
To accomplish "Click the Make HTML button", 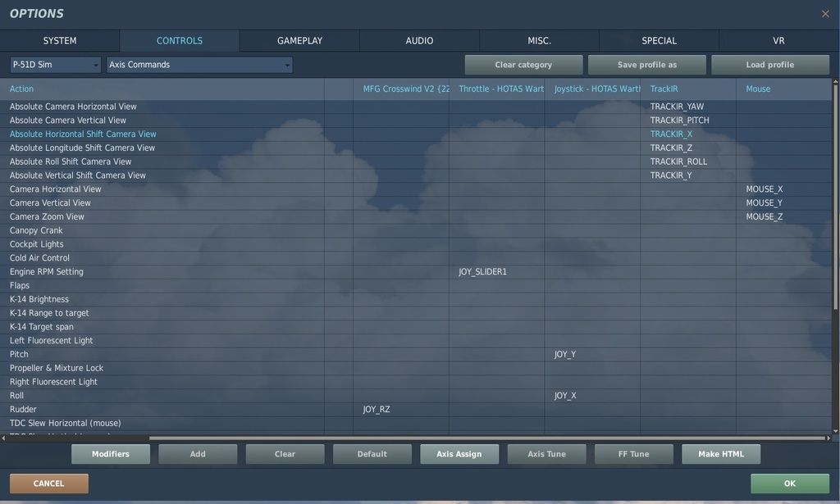I will pos(721,454).
